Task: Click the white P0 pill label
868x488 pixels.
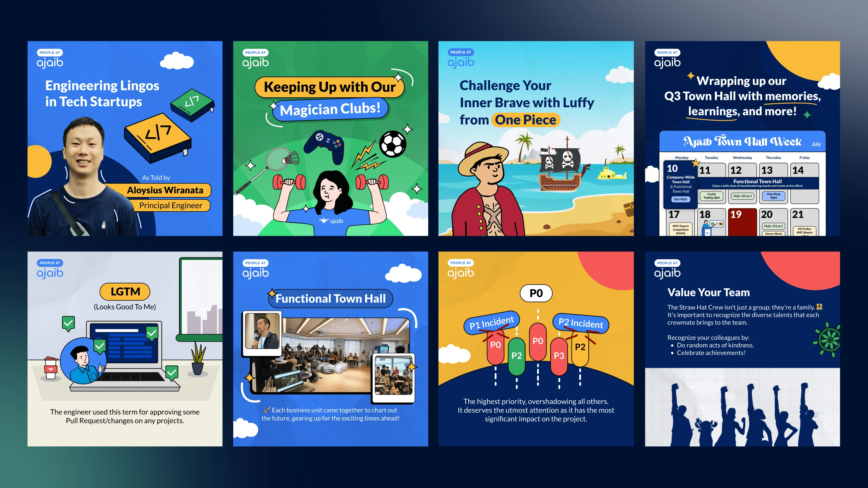Action: point(536,293)
